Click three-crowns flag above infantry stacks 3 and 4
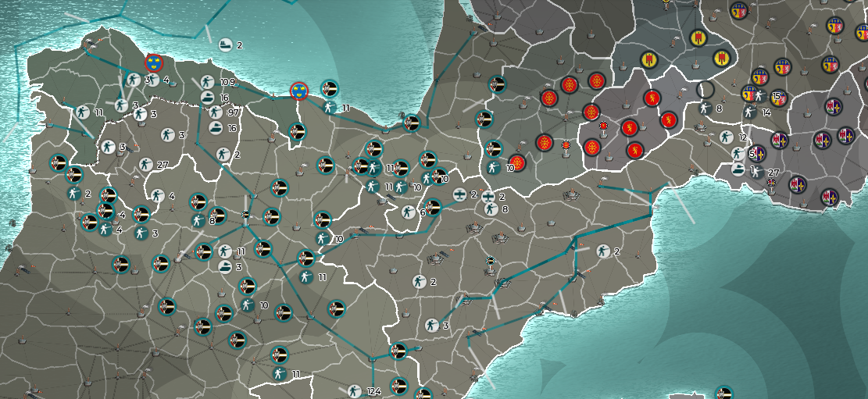The image size is (868, 399). click(x=154, y=63)
